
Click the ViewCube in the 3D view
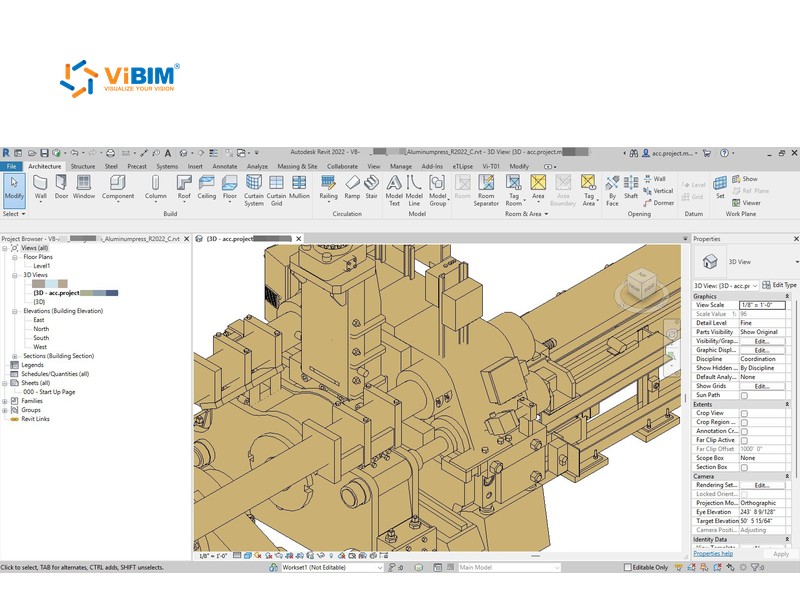[641, 285]
